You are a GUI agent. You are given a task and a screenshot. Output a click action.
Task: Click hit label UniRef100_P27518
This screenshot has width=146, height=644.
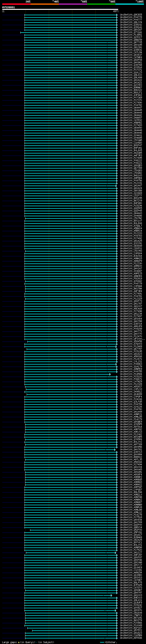(131, 517)
